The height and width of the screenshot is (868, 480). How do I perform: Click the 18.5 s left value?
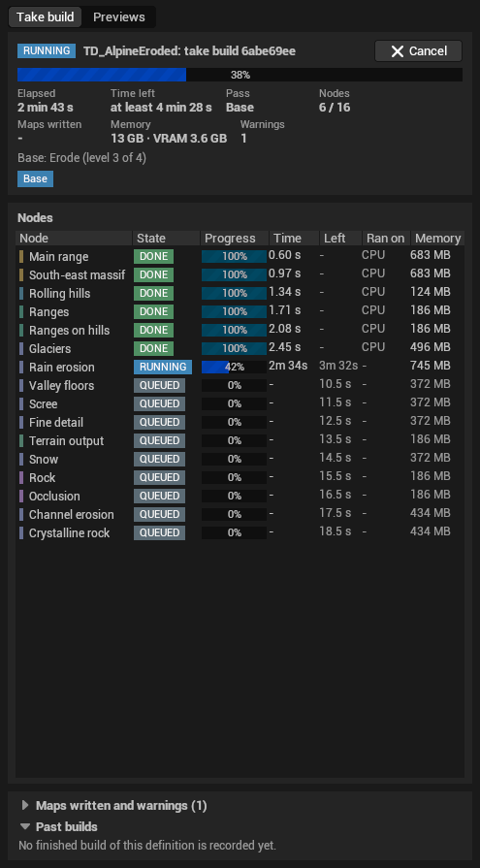(x=335, y=531)
